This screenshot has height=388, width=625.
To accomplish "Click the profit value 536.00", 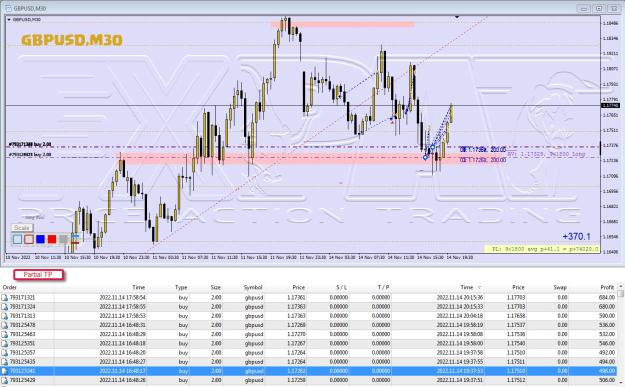I will pos(607,325).
